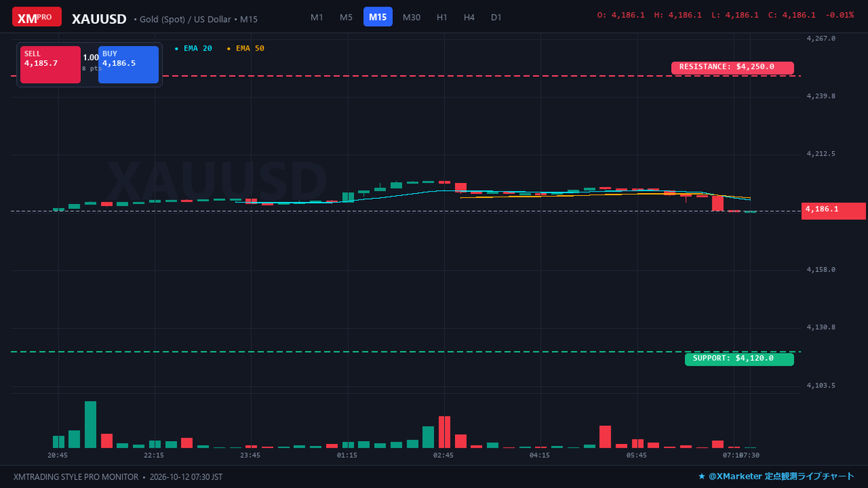Image resolution: width=868 pixels, height=488 pixels.
Task: Toggle the EMA 50 legend item
Action: (x=246, y=48)
